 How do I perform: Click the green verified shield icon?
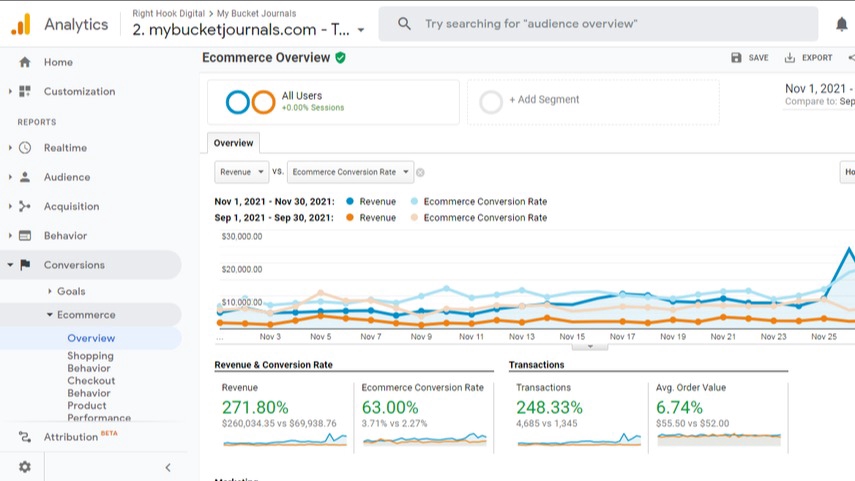tap(341, 58)
